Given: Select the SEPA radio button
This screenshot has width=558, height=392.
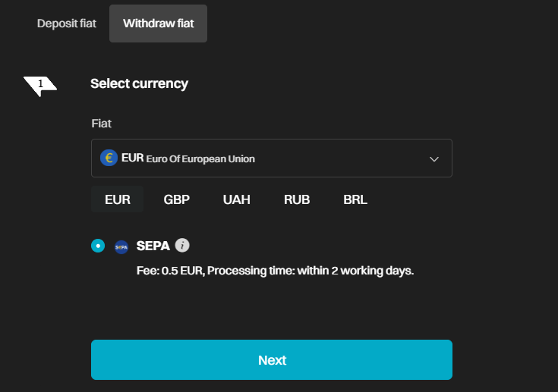Looking at the screenshot, I should click(x=98, y=246).
